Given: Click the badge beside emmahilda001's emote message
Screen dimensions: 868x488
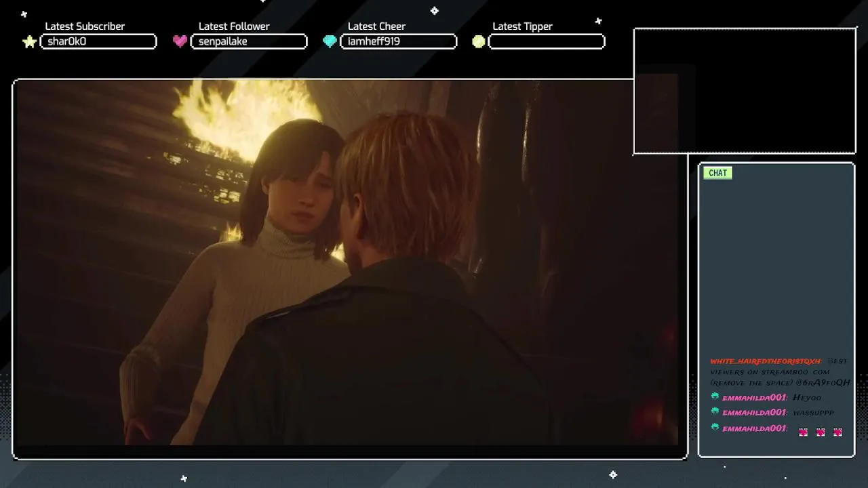Looking at the screenshot, I should coord(715,427).
